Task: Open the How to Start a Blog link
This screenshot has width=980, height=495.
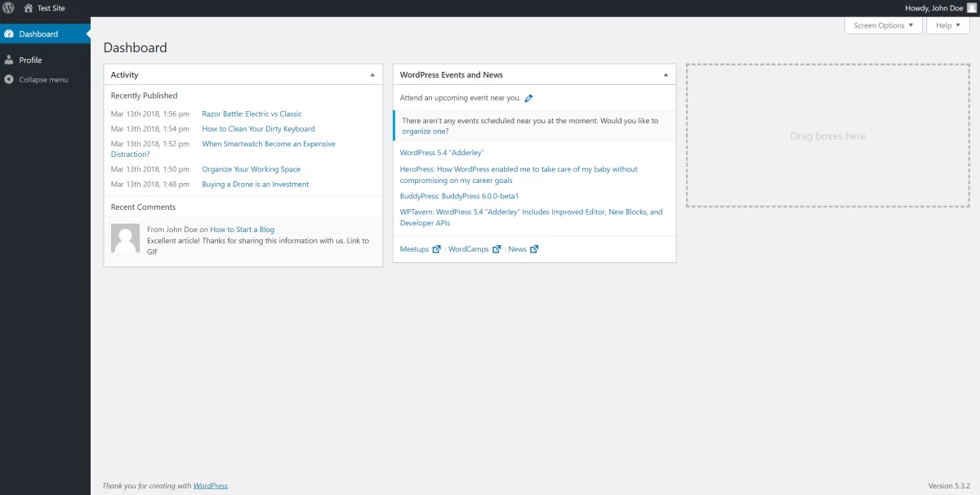Action: coord(243,230)
